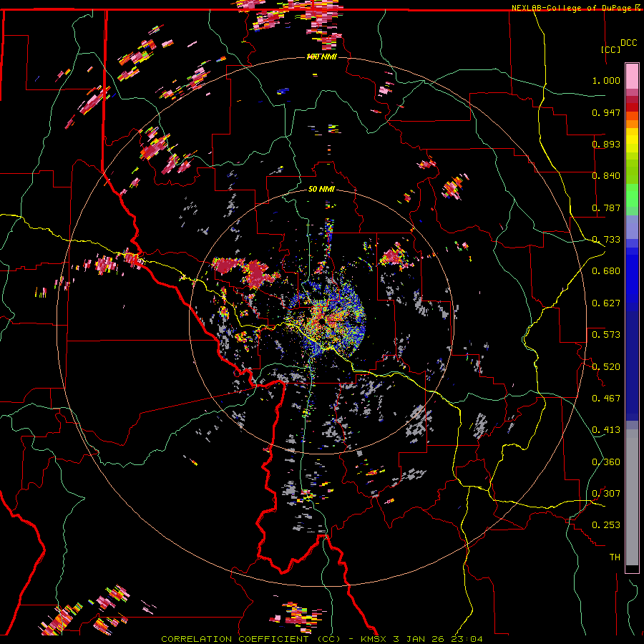644x644 pixels.
Task: Click the 0.307 legend value
Action: click(x=606, y=494)
